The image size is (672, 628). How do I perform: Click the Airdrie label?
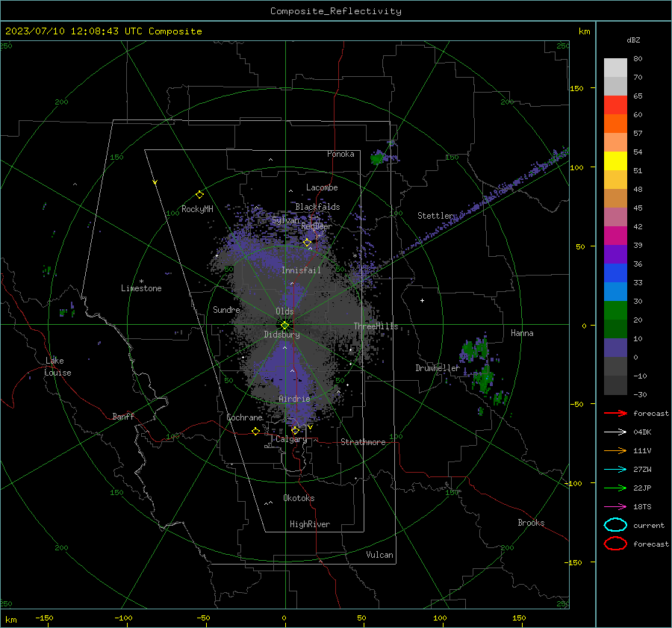pyautogui.click(x=294, y=399)
